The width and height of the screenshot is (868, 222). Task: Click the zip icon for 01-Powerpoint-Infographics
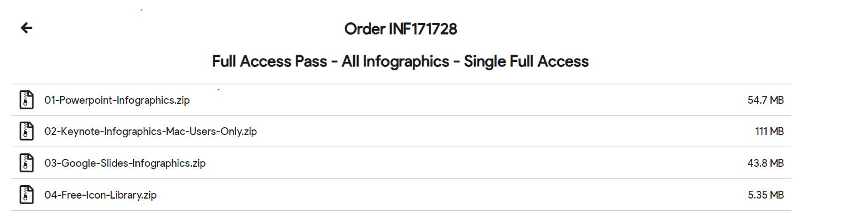click(x=26, y=100)
